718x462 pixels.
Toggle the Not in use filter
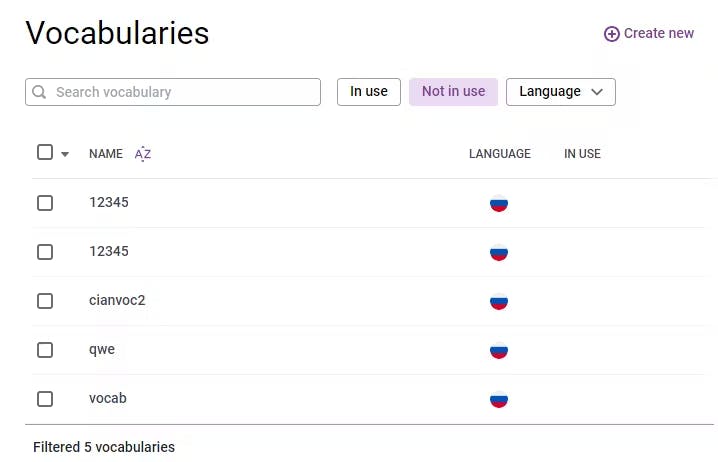point(453,92)
